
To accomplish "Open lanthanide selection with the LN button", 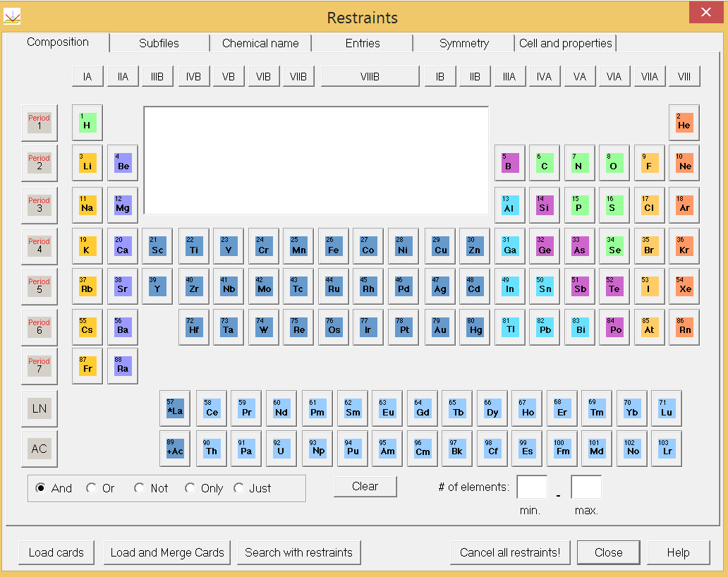I will point(39,408).
